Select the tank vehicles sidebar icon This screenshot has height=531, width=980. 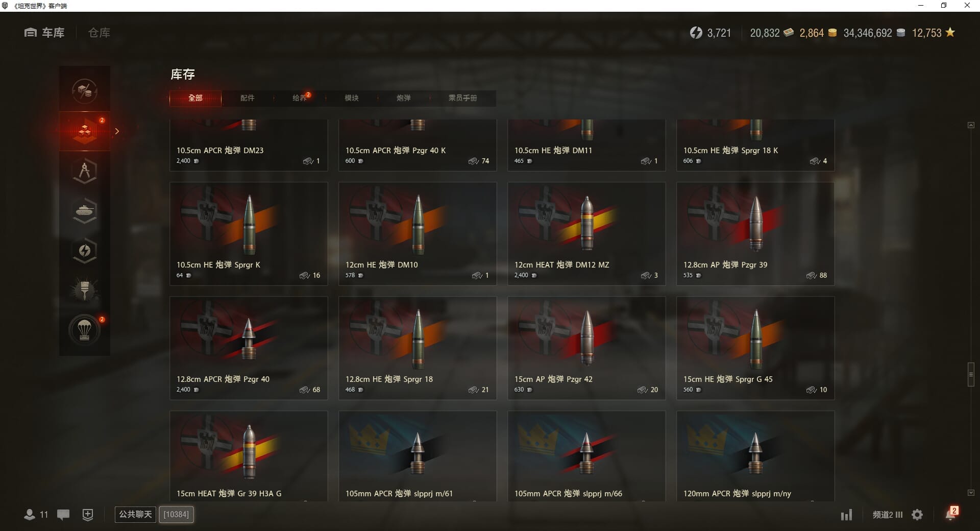click(85, 210)
